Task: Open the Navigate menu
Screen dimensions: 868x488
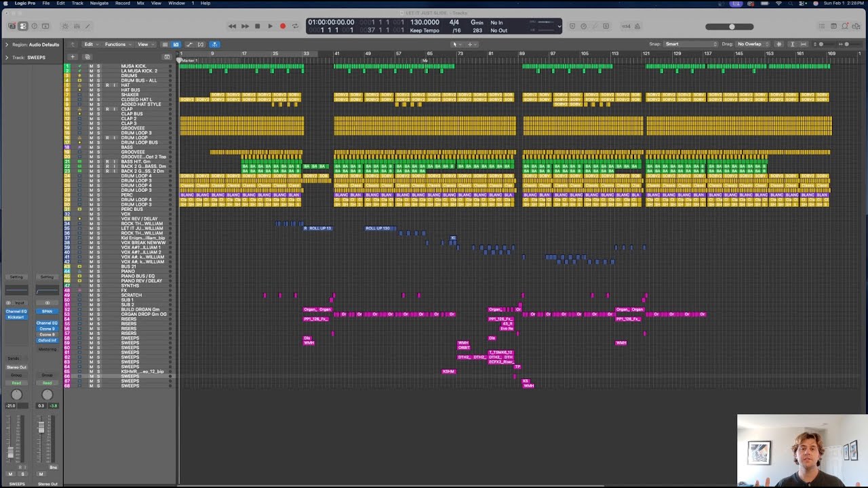Action: tap(99, 3)
